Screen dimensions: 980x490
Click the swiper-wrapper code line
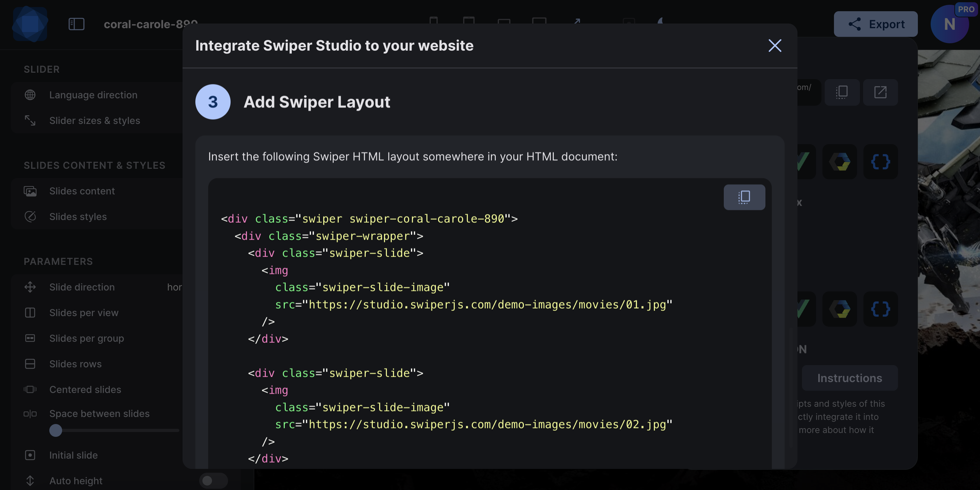coord(329,236)
